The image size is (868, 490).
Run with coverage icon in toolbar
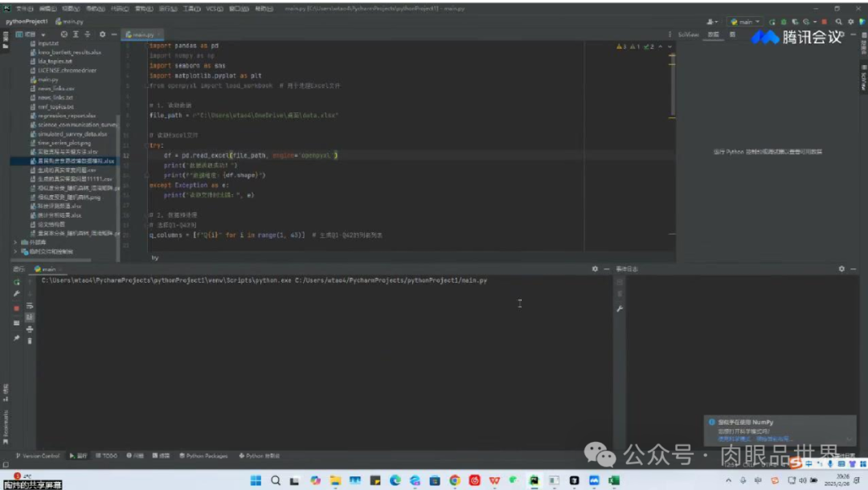pyautogui.click(x=795, y=22)
